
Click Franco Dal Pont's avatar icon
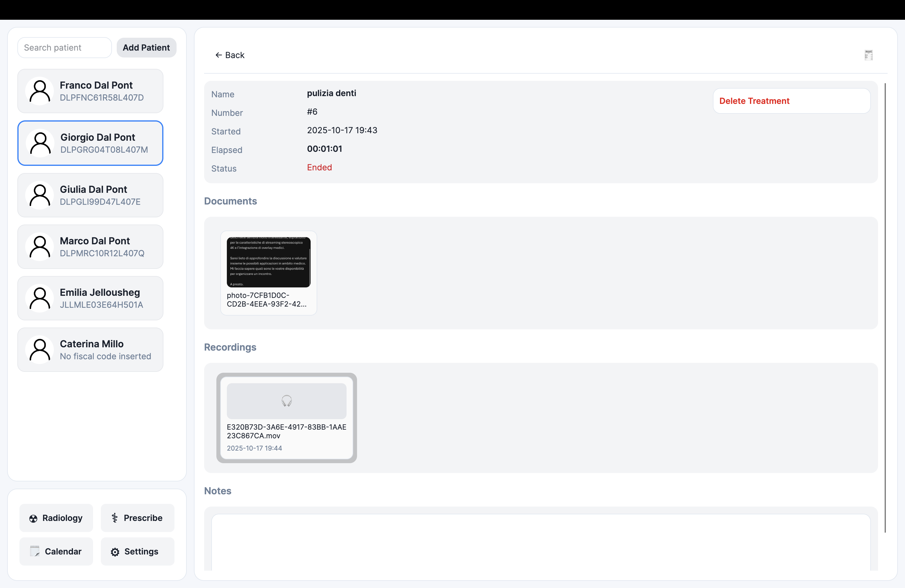[x=40, y=91]
